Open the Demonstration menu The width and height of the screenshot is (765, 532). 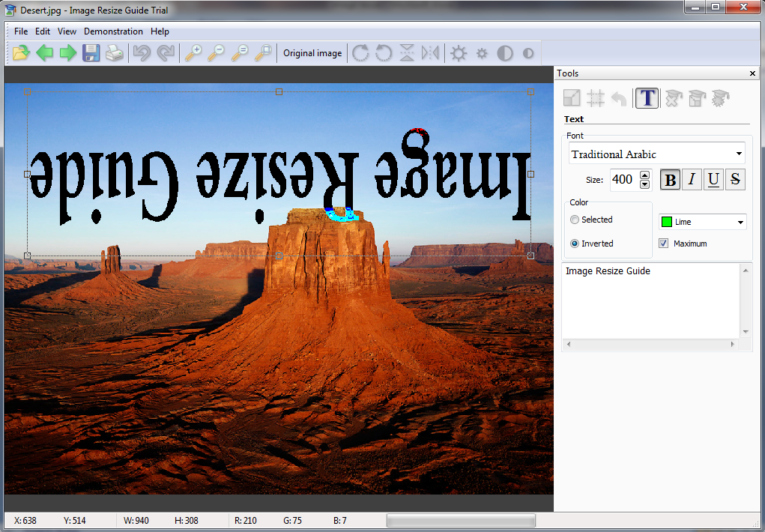click(x=113, y=31)
